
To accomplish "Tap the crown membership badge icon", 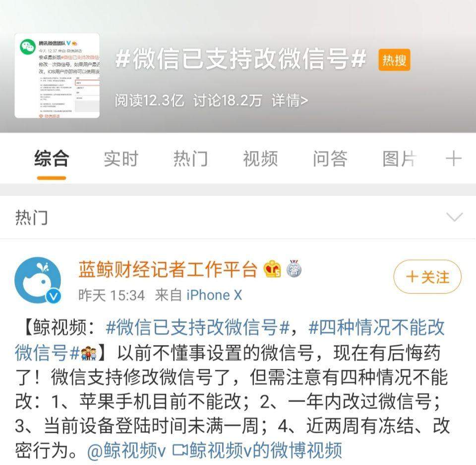I will pyautogui.click(x=272, y=269).
